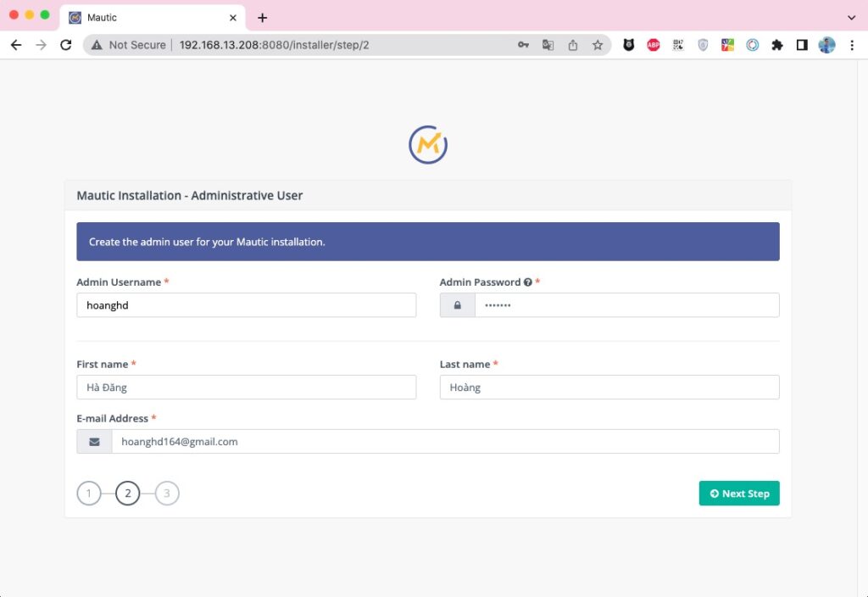Open the Not Secure site warning
This screenshot has width=868, height=597.
pyautogui.click(x=129, y=45)
